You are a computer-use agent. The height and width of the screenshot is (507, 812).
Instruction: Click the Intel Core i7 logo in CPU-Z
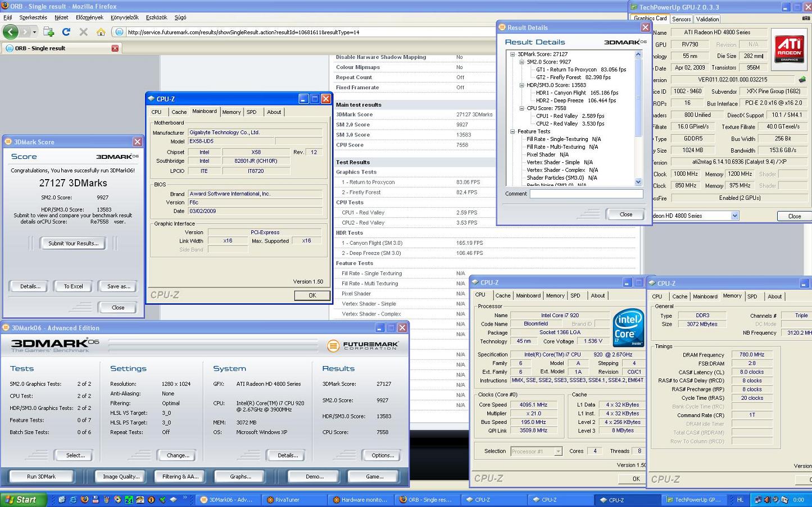[x=628, y=327]
